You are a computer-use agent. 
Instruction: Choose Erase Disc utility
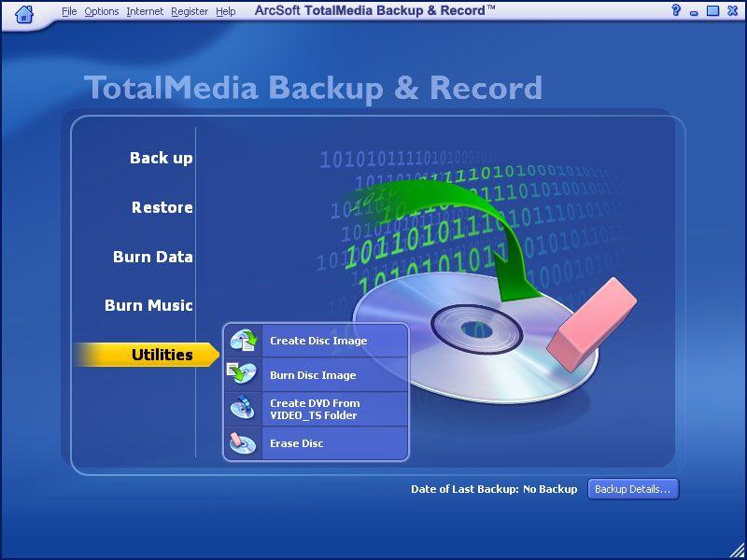click(x=316, y=443)
